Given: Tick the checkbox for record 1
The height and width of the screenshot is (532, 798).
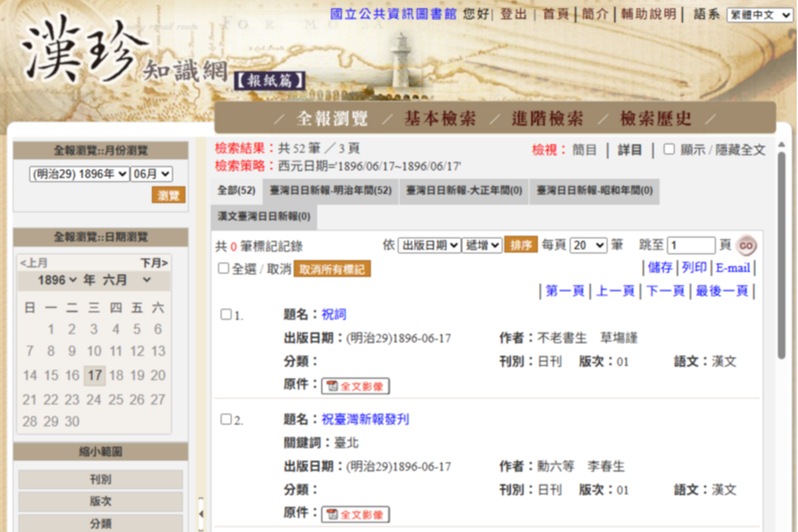Looking at the screenshot, I should [x=226, y=314].
